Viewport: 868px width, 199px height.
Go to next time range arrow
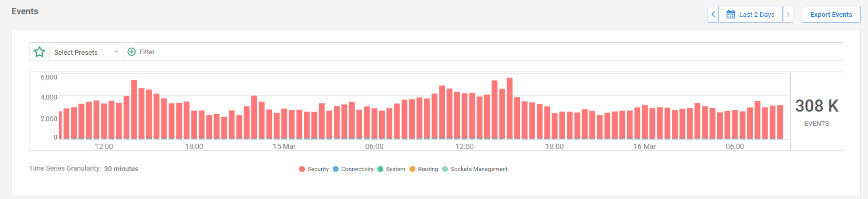click(x=788, y=14)
